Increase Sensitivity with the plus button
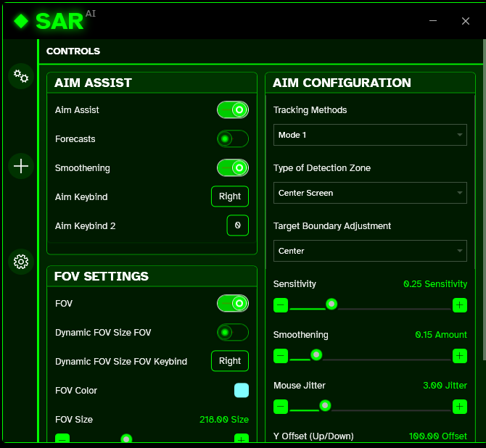 [x=460, y=305]
